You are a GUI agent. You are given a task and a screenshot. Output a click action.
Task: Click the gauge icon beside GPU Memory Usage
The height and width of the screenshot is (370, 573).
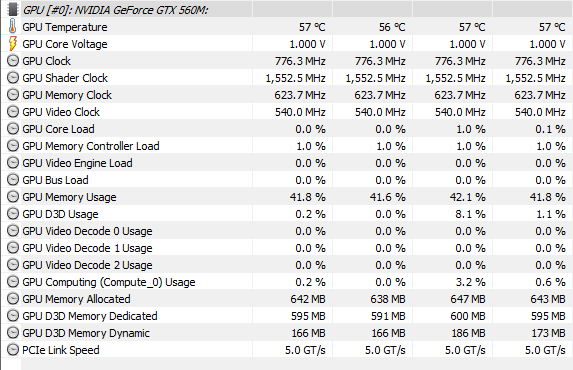13,197
